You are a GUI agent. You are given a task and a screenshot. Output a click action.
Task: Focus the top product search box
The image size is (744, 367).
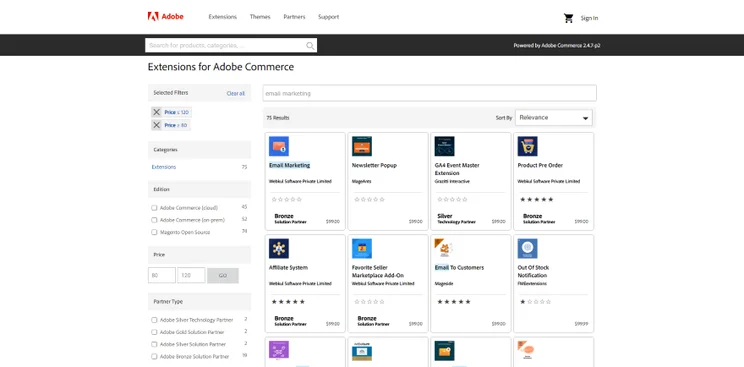coord(231,46)
